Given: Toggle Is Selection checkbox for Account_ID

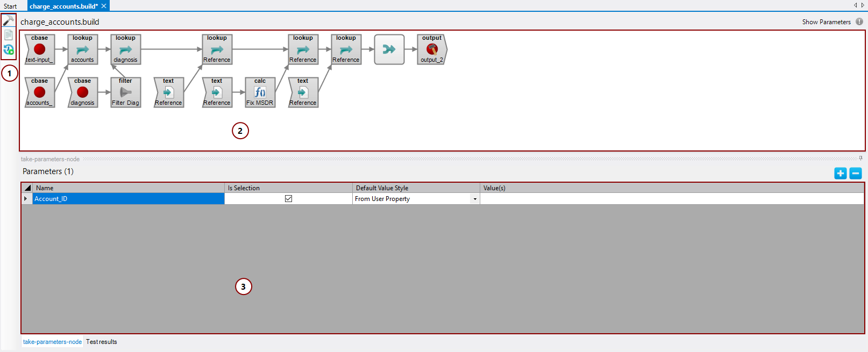Looking at the screenshot, I should pos(288,199).
